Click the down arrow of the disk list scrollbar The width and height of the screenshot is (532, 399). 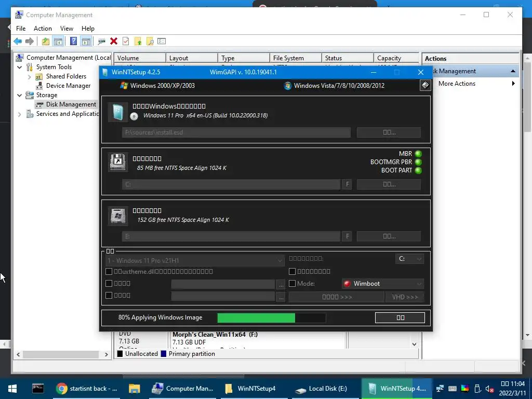414,344
